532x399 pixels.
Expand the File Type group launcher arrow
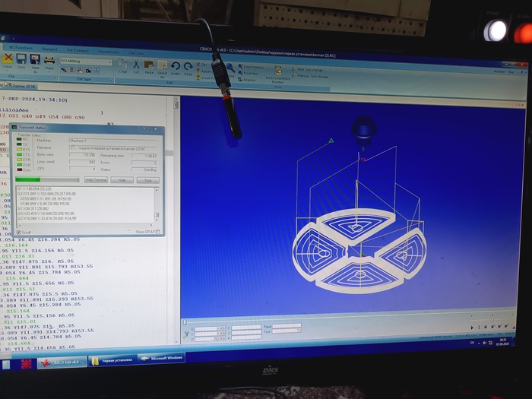[x=111, y=81]
